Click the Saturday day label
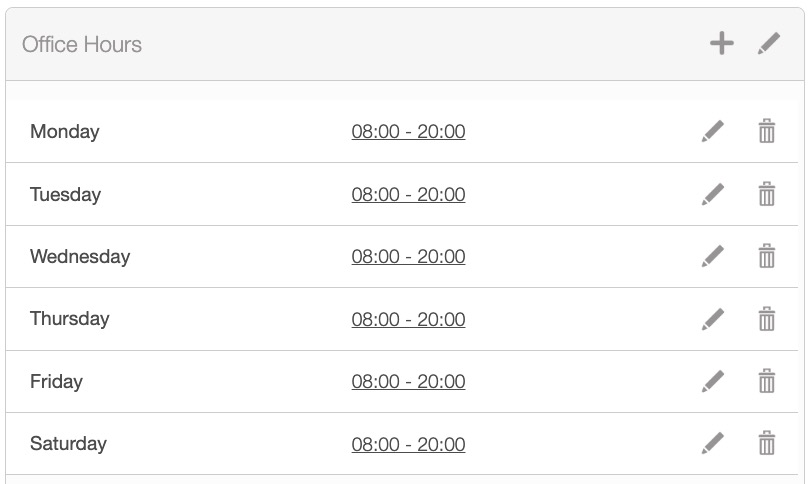Screen dimensions: 810x484 click(68, 443)
